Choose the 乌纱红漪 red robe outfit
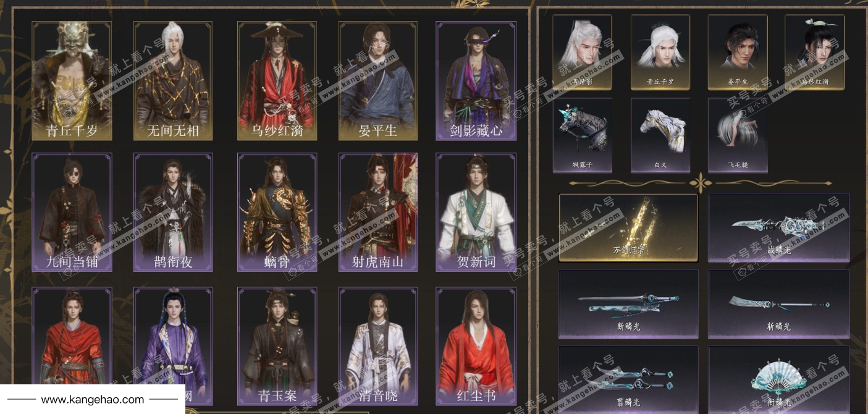 277,81
